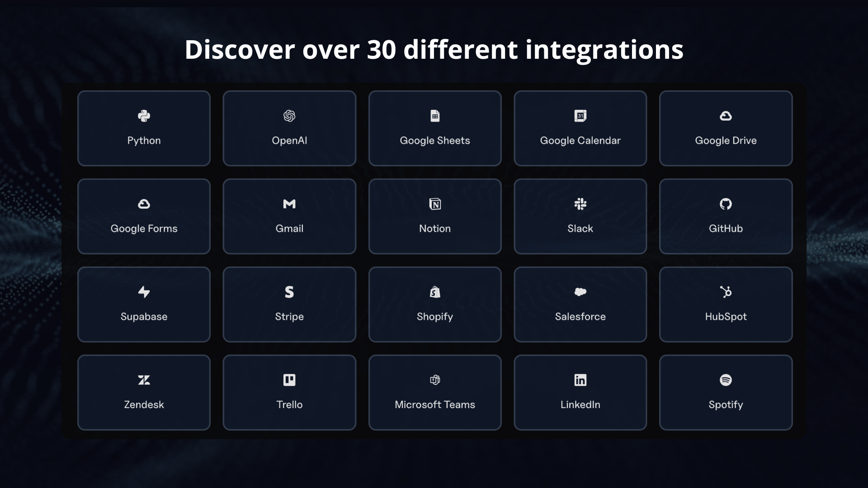Click the Trello board icon
868x488 pixels.
click(289, 380)
